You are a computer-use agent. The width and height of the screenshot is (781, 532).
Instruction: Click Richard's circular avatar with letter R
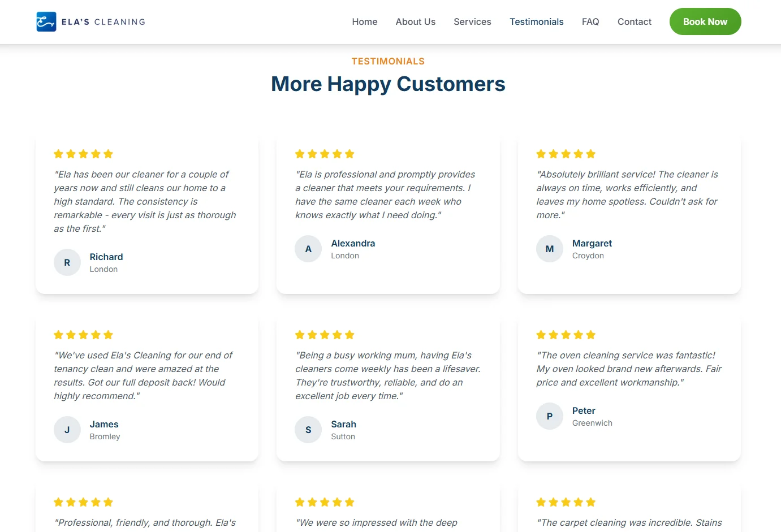coord(67,262)
